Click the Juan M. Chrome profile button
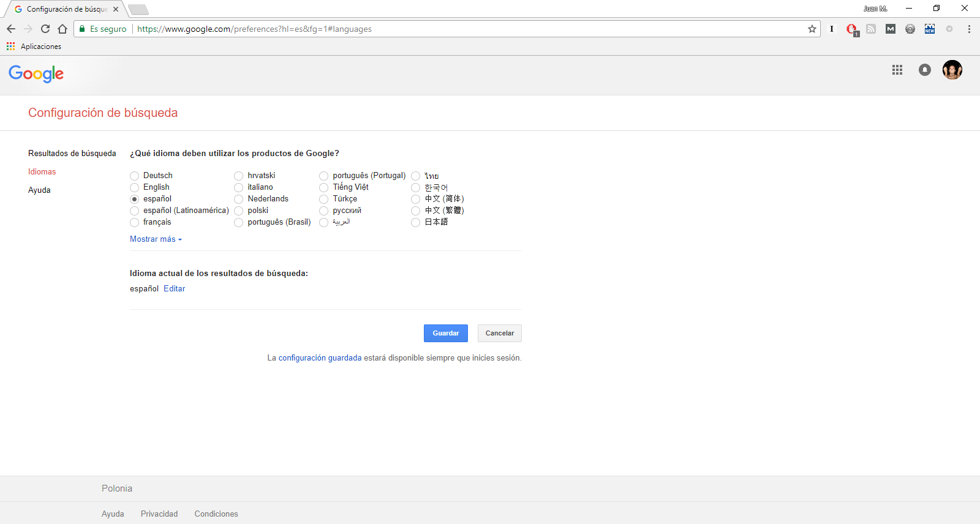 pyautogui.click(x=875, y=9)
